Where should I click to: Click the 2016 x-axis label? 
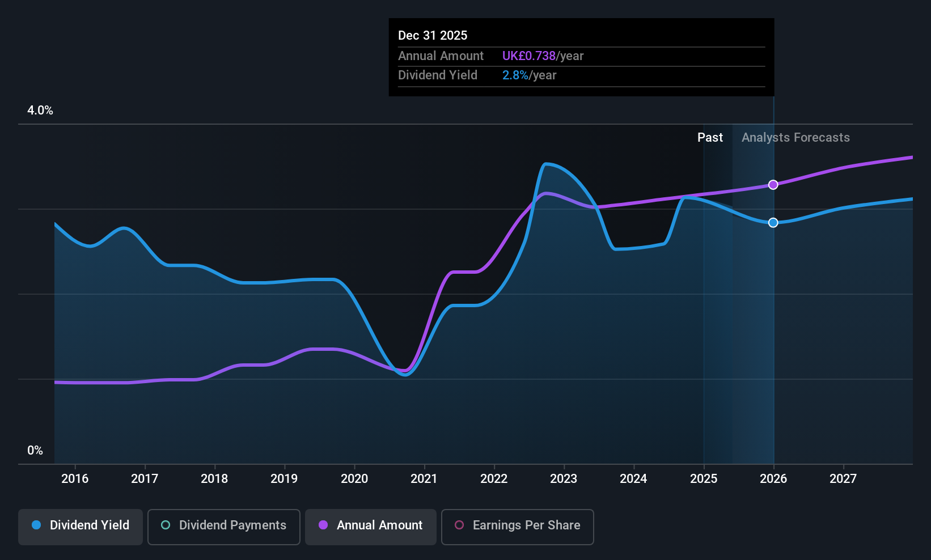point(75,479)
